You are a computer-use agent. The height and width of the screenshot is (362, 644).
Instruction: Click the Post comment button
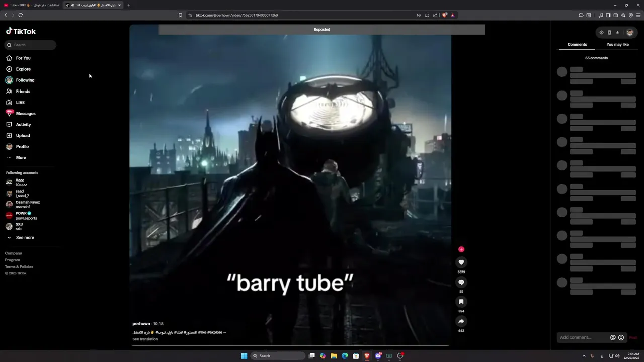[633, 338]
